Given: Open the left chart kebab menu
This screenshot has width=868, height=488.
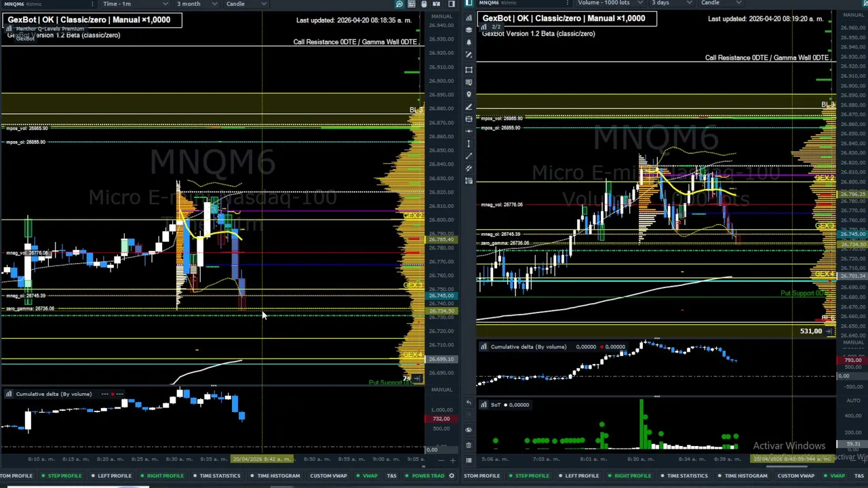Looking at the screenshot, I should tap(93, 4).
